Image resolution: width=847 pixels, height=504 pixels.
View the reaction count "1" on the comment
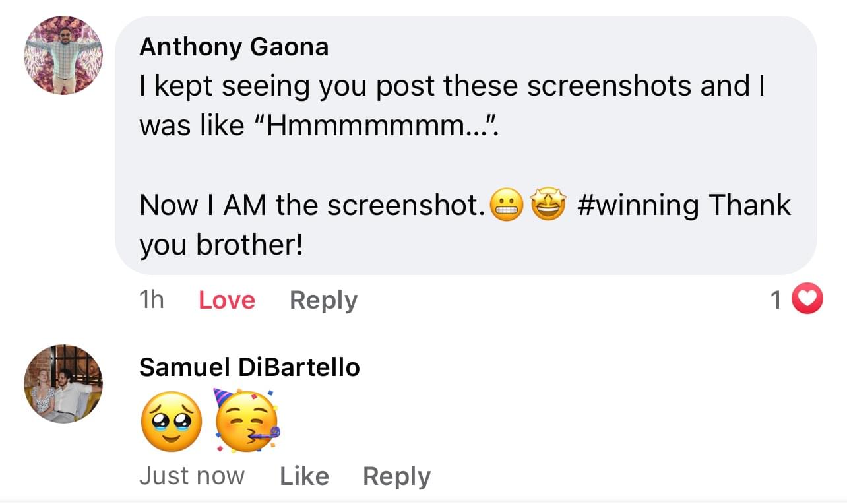pyautogui.click(x=776, y=301)
